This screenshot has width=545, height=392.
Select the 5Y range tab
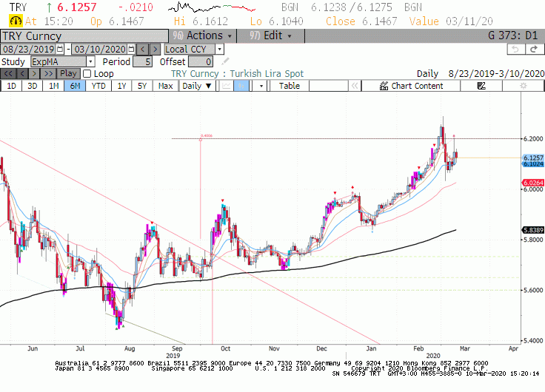pos(142,86)
